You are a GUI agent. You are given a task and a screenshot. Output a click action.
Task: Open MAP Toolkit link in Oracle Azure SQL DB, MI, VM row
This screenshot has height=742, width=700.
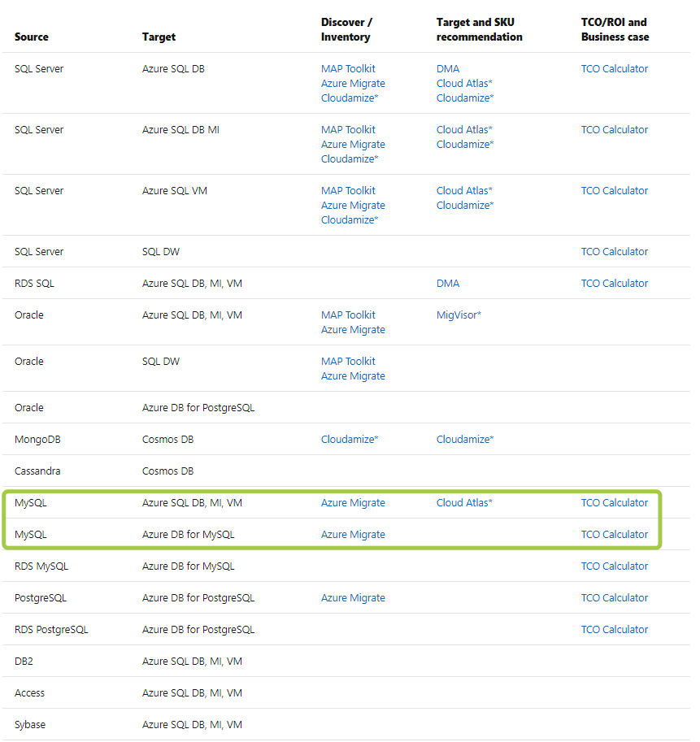point(348,315)
